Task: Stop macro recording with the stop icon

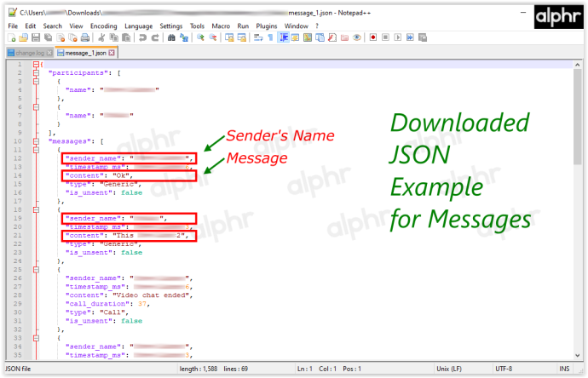Action: click(x=385, y=37)
